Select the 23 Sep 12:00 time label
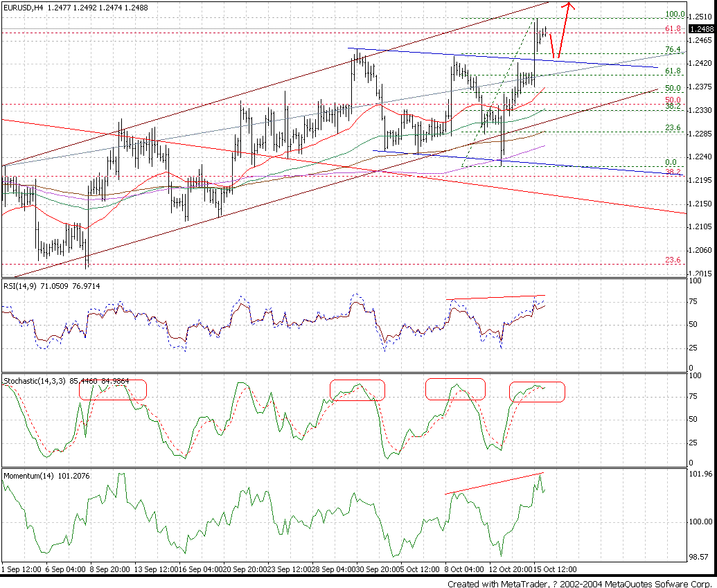Screen dimensions: 717x588 coord(290,569)
